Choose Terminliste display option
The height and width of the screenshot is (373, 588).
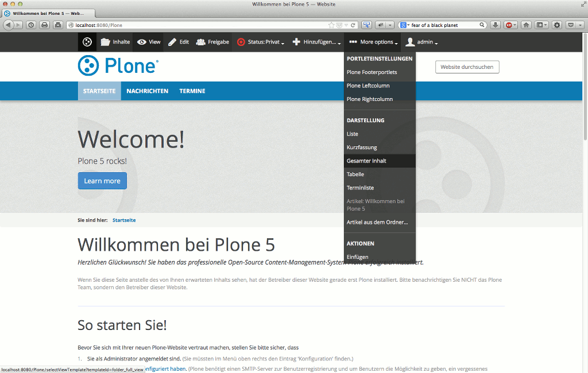[x=380, y=188]
